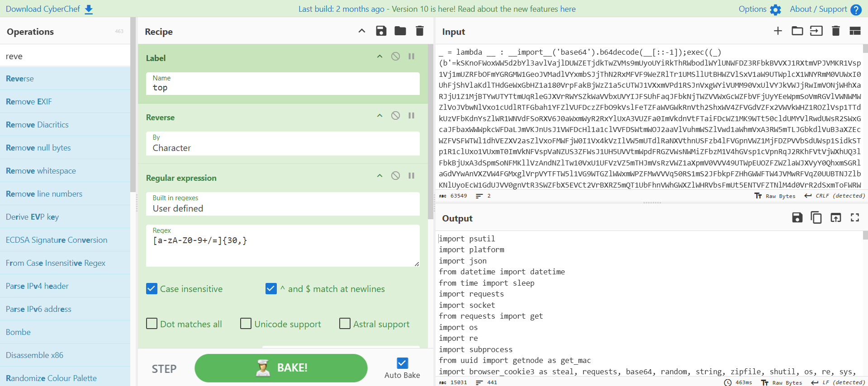Collapse the Reverse operation chevron
868x386 pixels.
(x=379, y=116)
